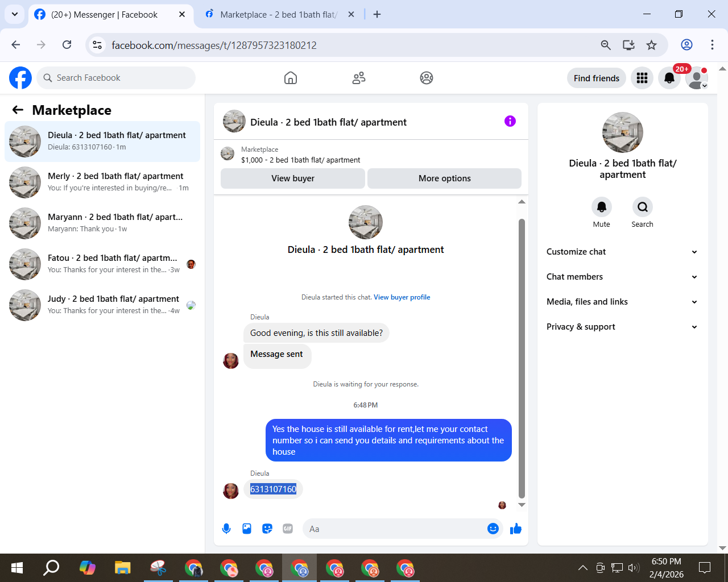
Task: Open the account profile picture menu
Action: [x=697, y=78]
